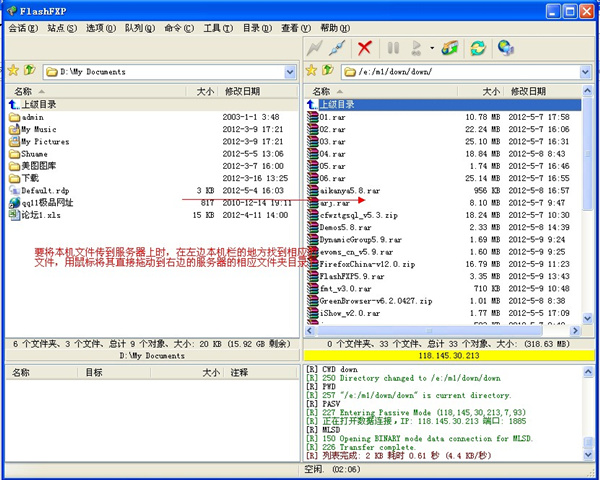Open dropdown arrow next to play icon
Viewport: 600px width, 480px height.
click(431, 48)
